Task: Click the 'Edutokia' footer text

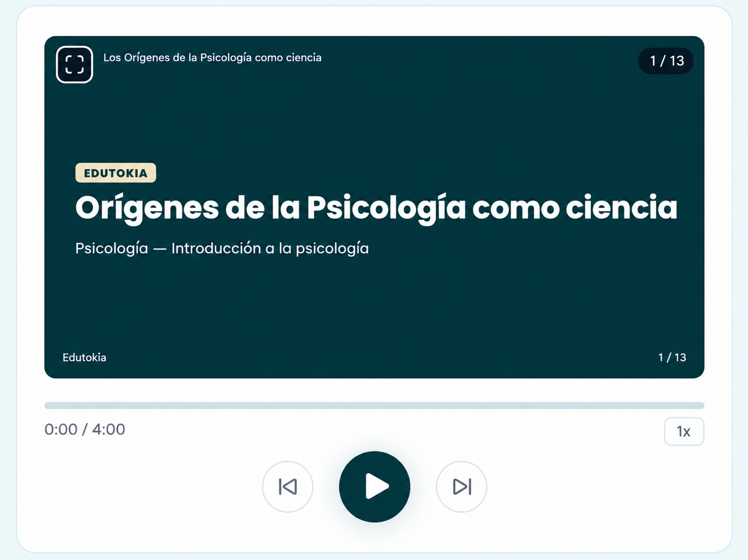Action: (84, 357)
